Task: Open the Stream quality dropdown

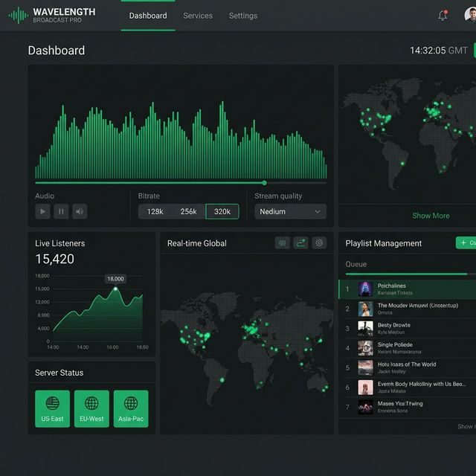Action: click(291, 211)
